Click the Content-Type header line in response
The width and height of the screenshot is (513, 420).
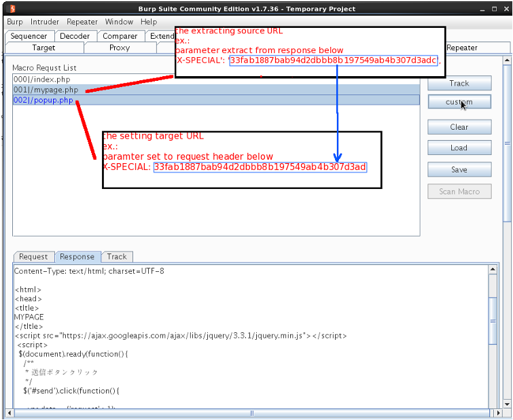coord(89,271)
